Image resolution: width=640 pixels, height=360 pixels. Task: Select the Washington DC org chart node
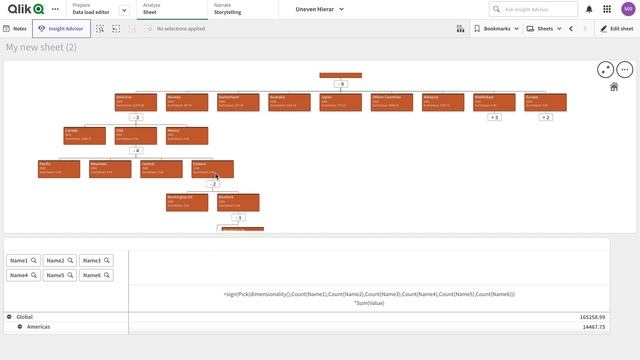coord(187,202)
